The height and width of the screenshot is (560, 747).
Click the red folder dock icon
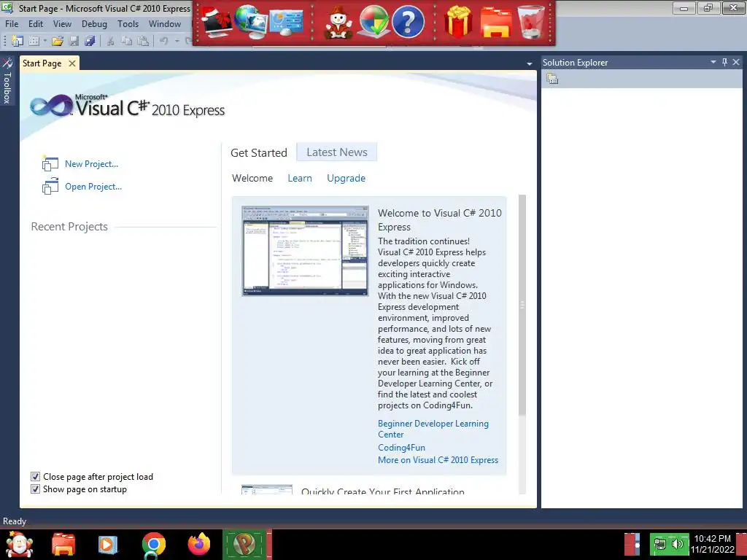[x=496, y=22]
